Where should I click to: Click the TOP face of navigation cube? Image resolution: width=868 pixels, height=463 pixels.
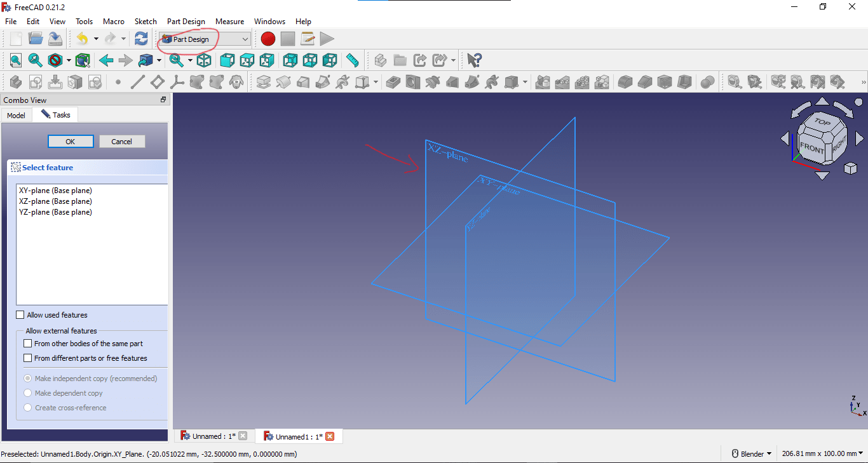(822, 121)
